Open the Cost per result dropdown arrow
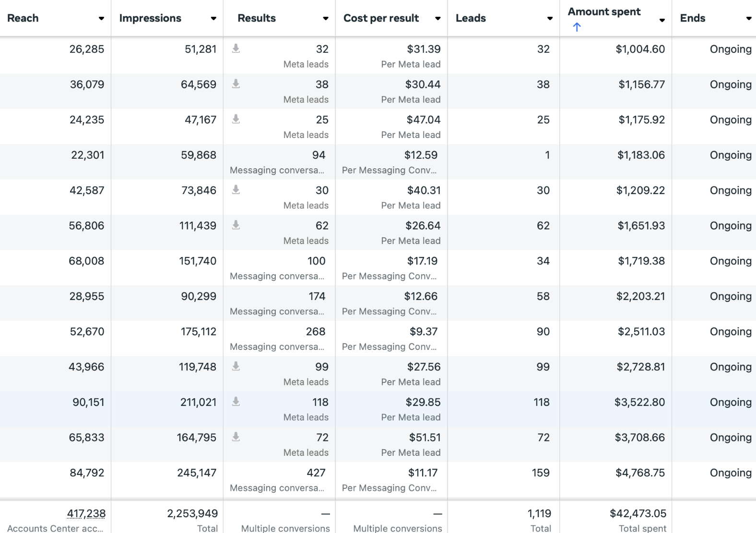Image resolution: width=756 pixels, height=533 pixels. 438,19
